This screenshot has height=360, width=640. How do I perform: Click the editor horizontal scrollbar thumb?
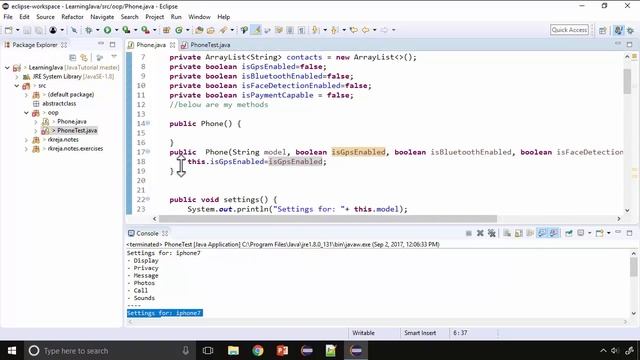click(328, 219)
